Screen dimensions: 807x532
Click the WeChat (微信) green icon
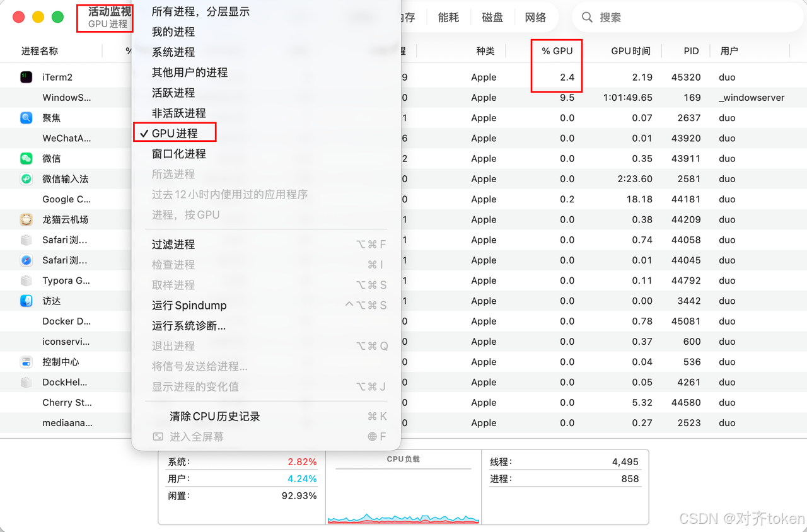click(26, 158)
